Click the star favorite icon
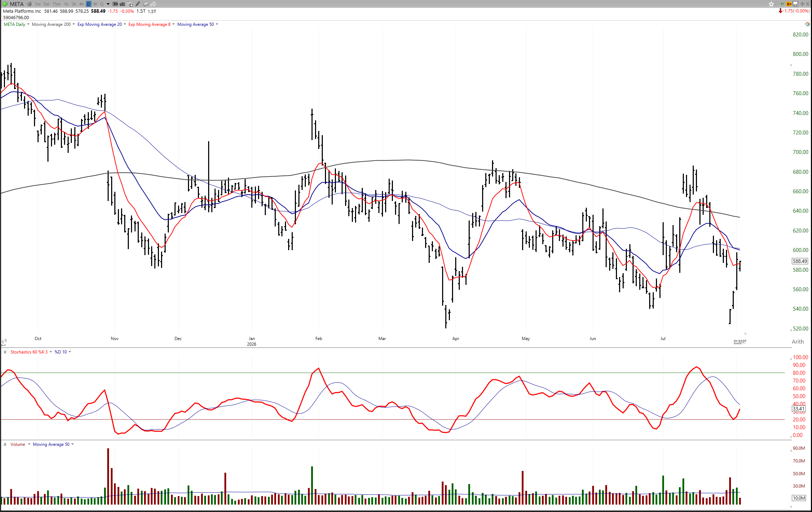The width and height of the screenshot is (812, 512). 771,4
